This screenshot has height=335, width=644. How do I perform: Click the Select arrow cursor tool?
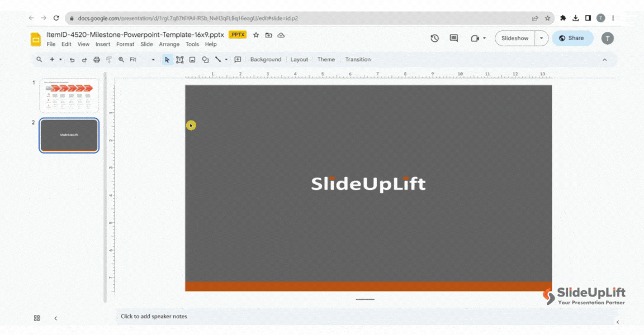coord(168,59)
